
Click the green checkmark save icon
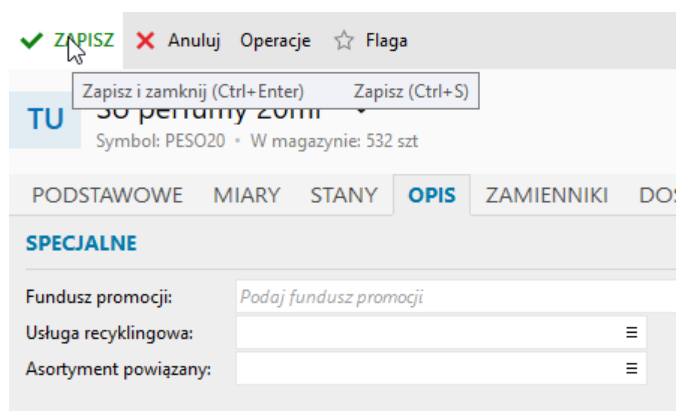(x=31, y=40)
